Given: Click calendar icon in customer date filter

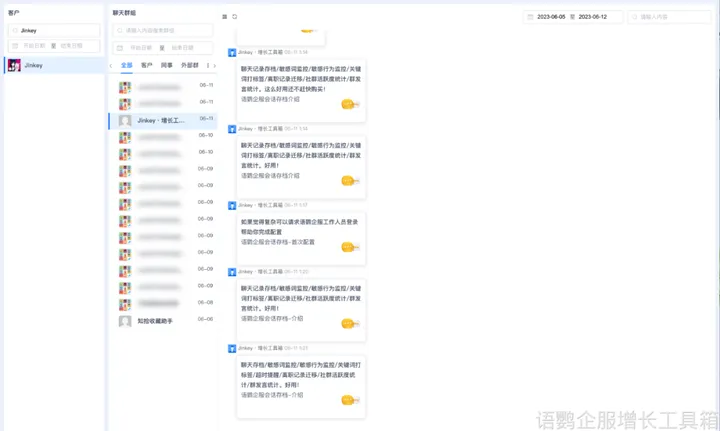Looking at the screenshot, I should tap(15, 46).
